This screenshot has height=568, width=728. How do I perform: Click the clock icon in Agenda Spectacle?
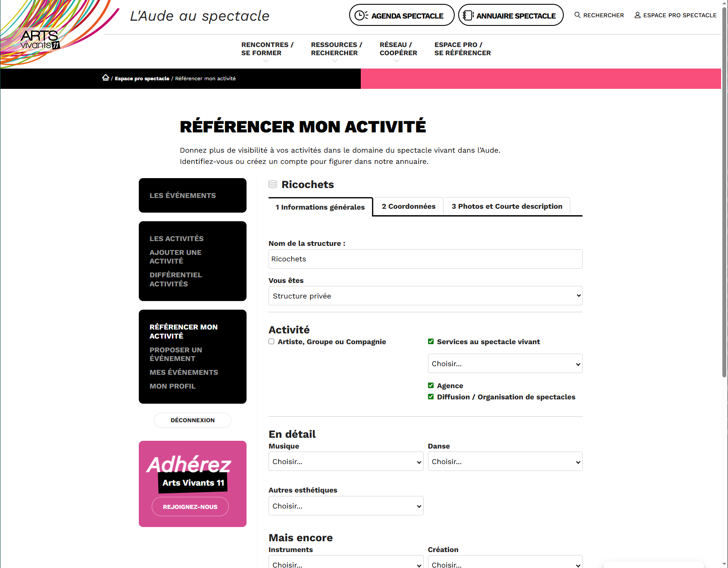361,16
